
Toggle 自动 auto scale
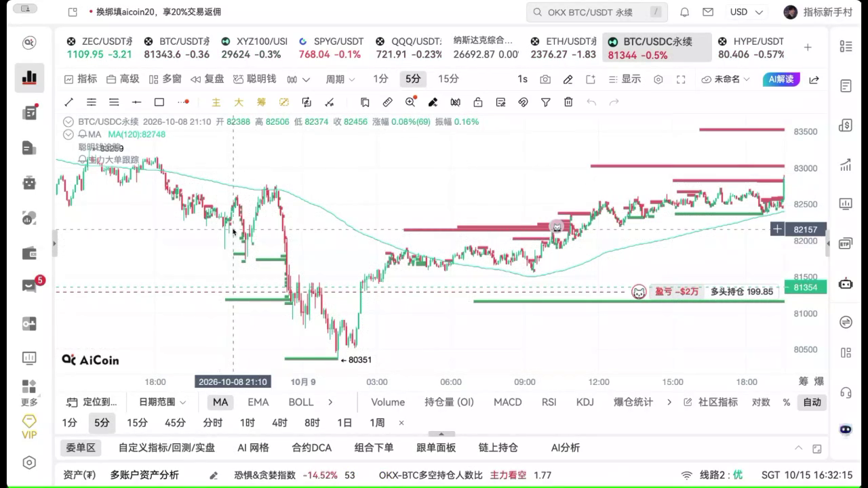[812, 402]
